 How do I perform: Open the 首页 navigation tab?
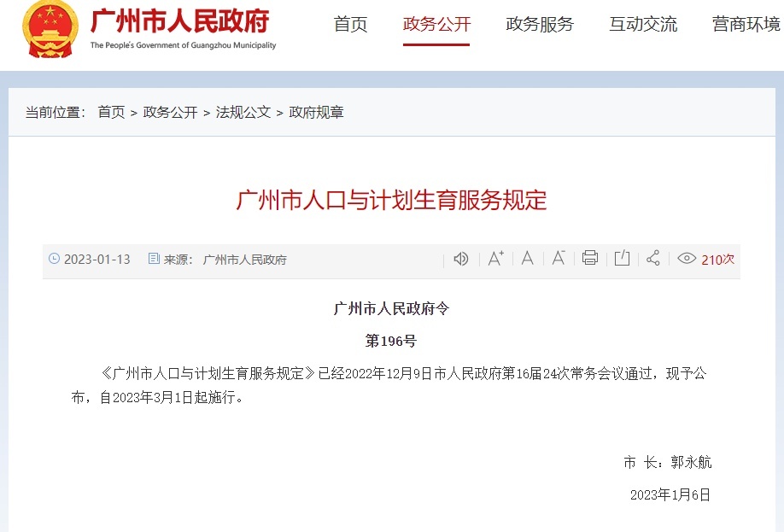pyautogui.click(x=350, y=25)
